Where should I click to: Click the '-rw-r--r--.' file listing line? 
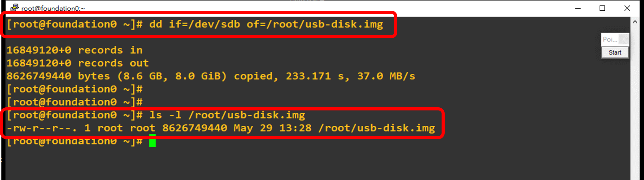[x=221, y=128]
